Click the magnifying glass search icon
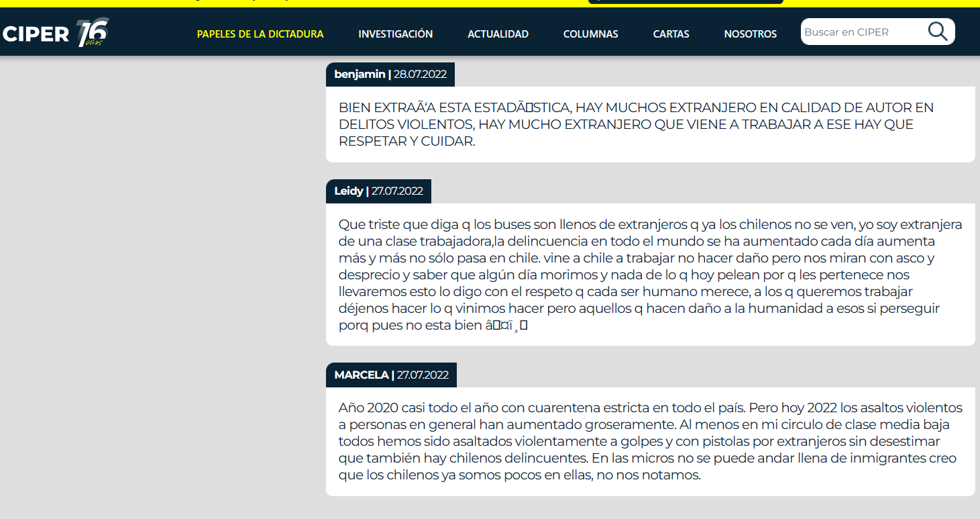This screenshot has height=519, width=980. tap(938, 32)
